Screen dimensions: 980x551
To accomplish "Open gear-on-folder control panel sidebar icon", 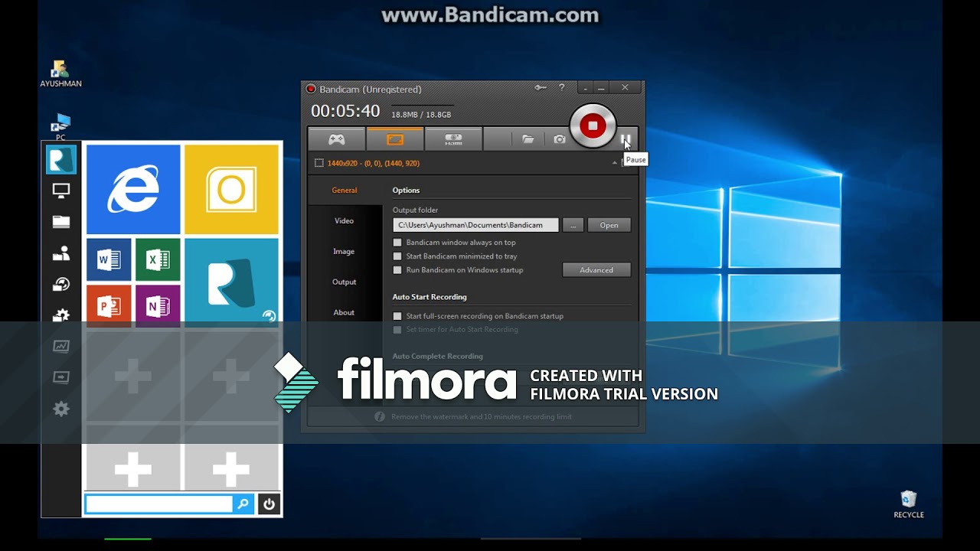I will tap(61, 315).
